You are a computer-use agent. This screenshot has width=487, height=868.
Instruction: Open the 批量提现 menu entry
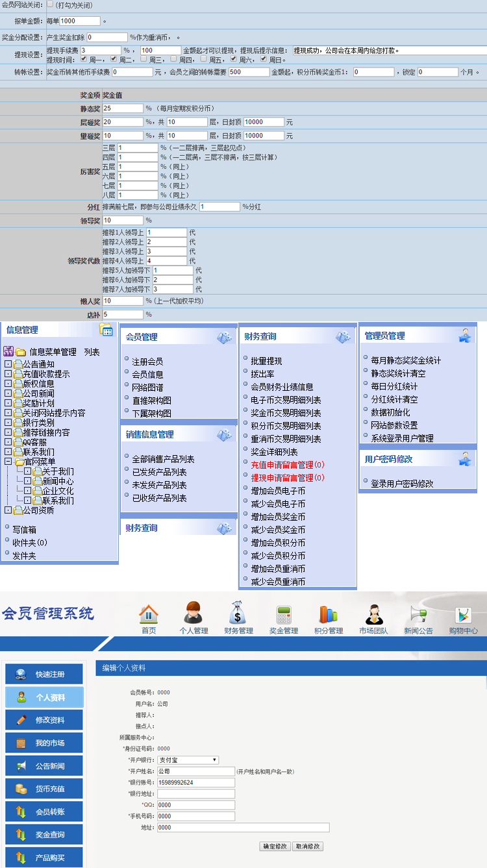(x=266, y=361)
